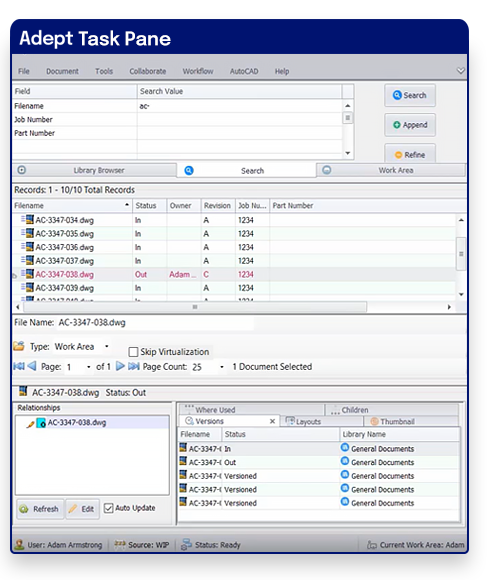Go to the first page
Image resolution: width=489 pixels, height=580 pixels.
pos(19,366)
